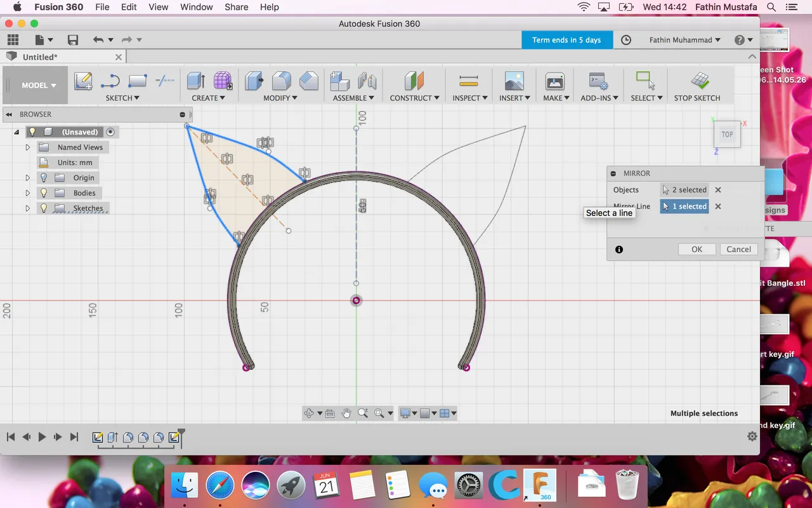This screenshot has width=812, height=508.
Task: Click the Extrude icon in Create
Action: [196, 81]
